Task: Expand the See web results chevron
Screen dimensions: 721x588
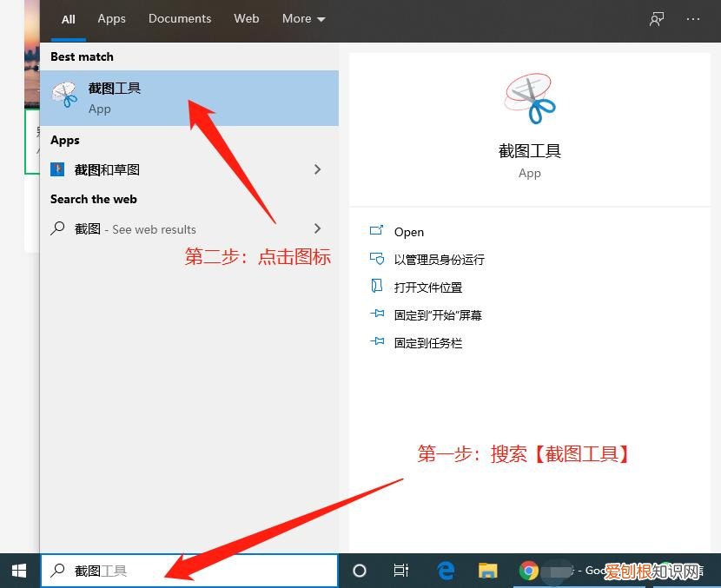Action: (x=317, y=228)
